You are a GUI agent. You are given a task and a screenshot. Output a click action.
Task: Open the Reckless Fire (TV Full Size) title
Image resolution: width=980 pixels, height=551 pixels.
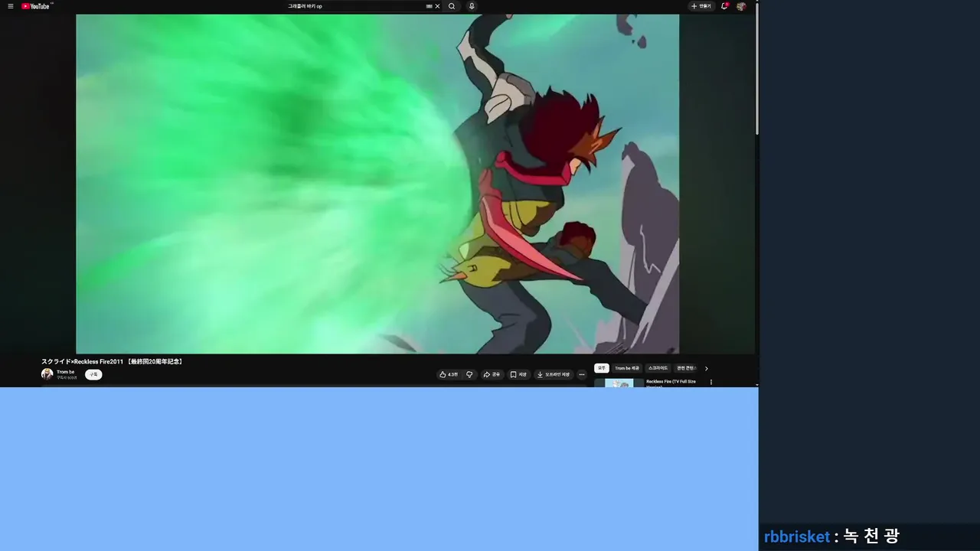[671, 383]
